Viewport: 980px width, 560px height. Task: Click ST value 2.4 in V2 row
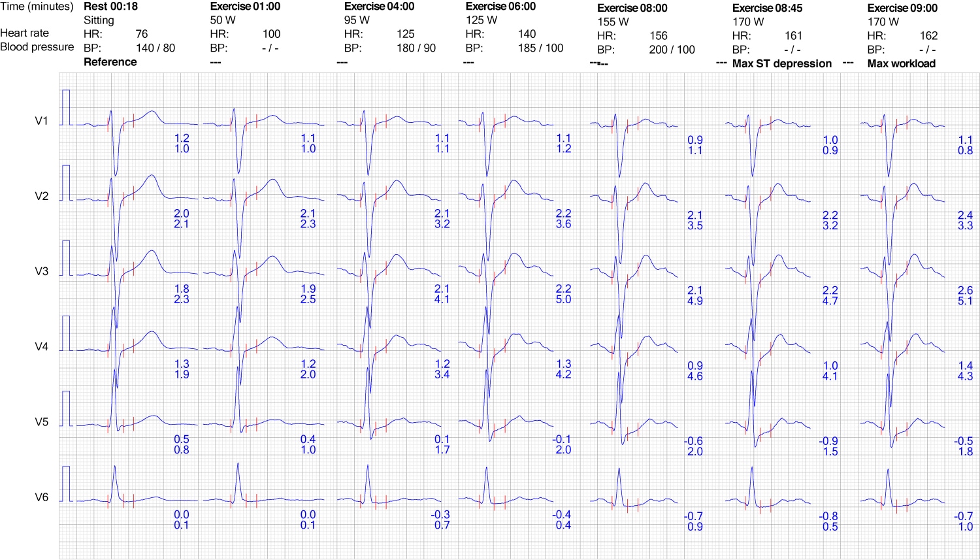pos(965,215)
